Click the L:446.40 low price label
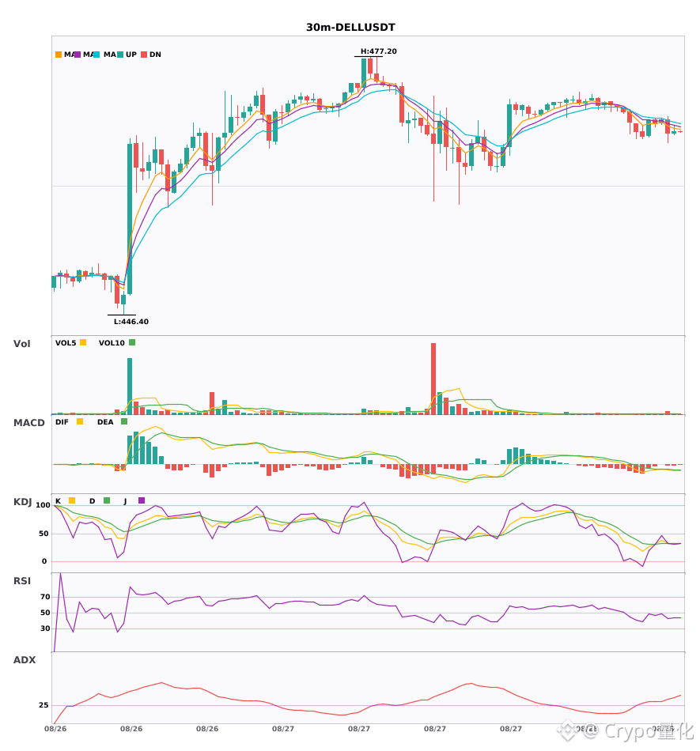Image resolution: width=700 pixels, height=751 pixels. click(131, 322)
